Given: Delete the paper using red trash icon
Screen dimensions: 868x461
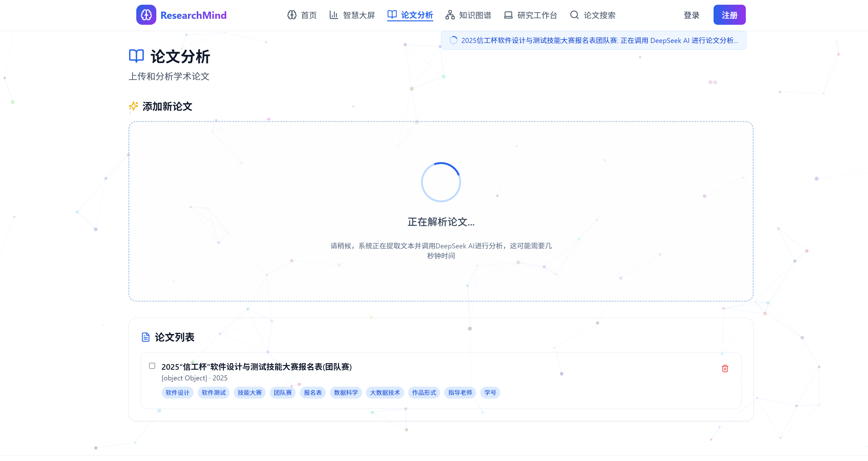Looking at the screenshot, I should coord(725,368).
